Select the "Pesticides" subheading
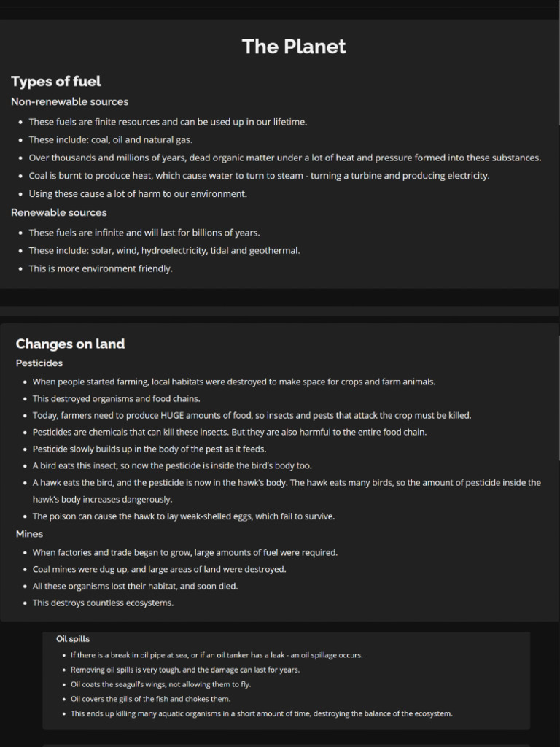Viewport: 560px width, 747px height. point(39,363)
